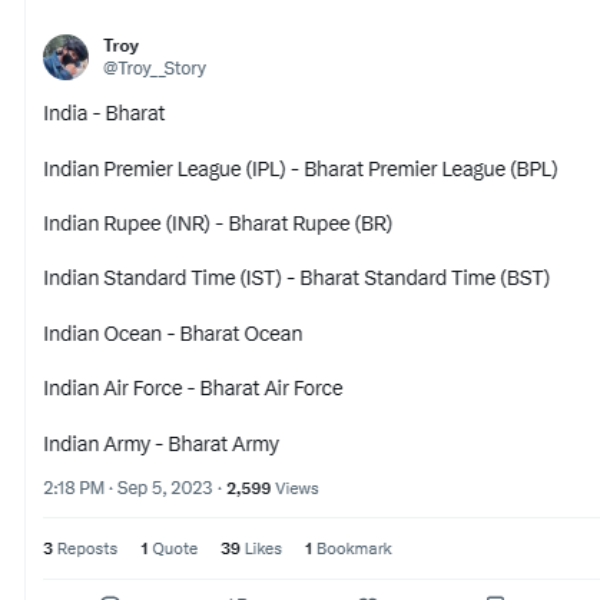Image resolution: width=600 pixels, height=600 pixels.
Task: Click the 'Bharat Air Force' text
Action: (271, 389)
